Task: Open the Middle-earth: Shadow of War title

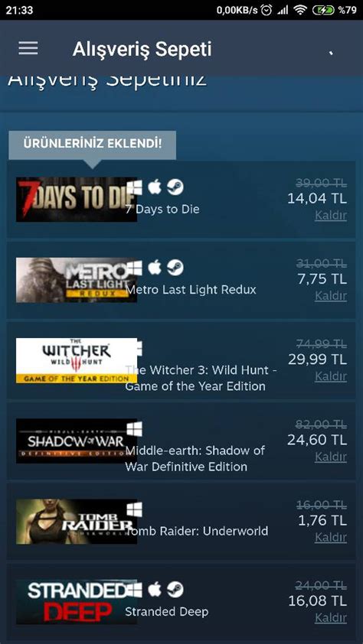Action: click(195, 459)
